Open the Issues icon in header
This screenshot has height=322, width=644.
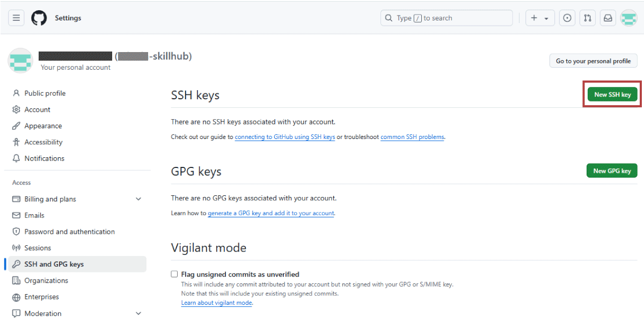[x=567, y=18]
